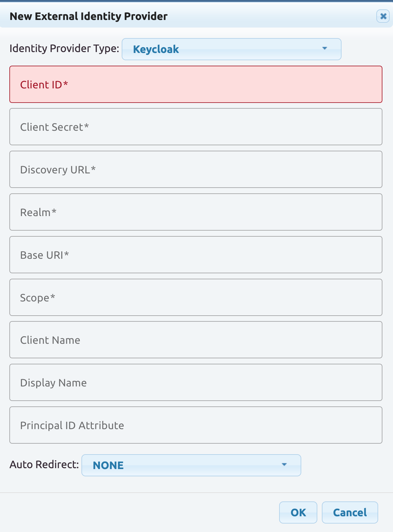Image resolution: width=393 pixels, height=532 pixels.
Task: Click the arrow beside the NONE value
Action: click(x=284, y=465)
